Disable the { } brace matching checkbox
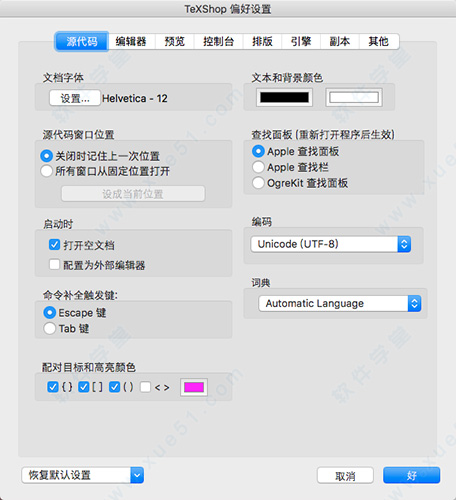 53,387
